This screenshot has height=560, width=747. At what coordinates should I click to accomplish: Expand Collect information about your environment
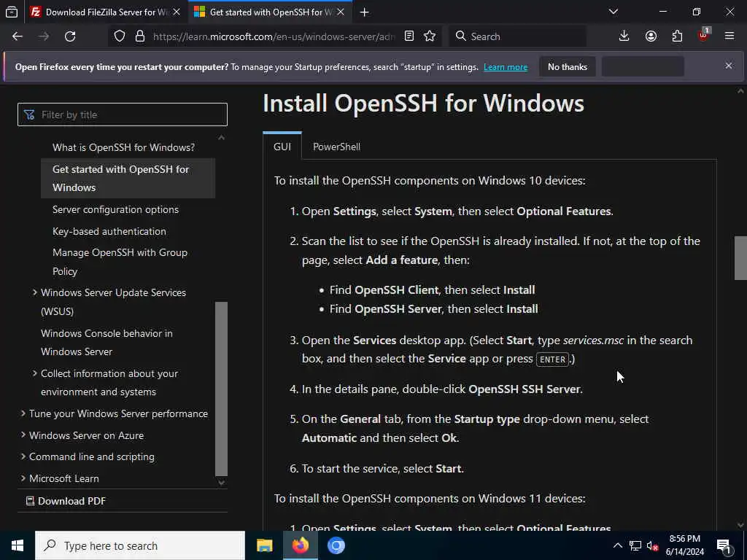pos(35,373)
